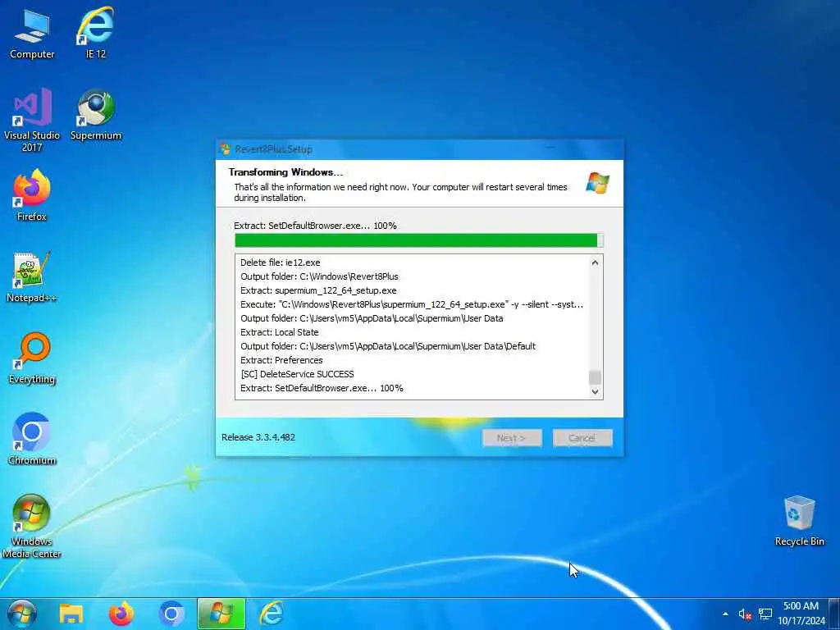Open the network tray icon

point(765,614)
